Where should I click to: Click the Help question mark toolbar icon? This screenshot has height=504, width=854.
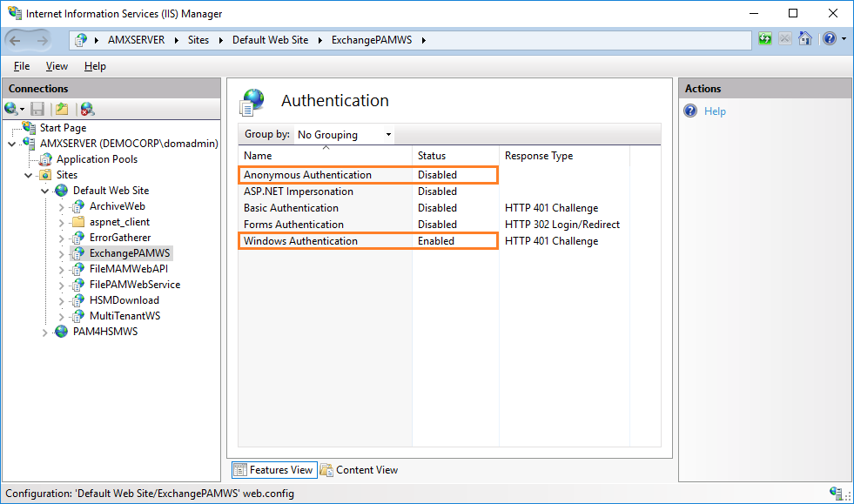829,39
